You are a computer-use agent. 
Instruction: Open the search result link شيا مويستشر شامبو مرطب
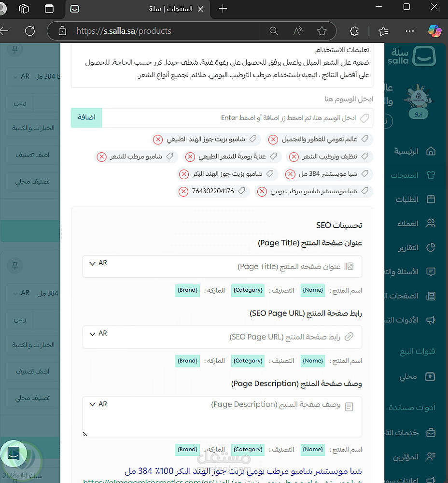point(243,471)
